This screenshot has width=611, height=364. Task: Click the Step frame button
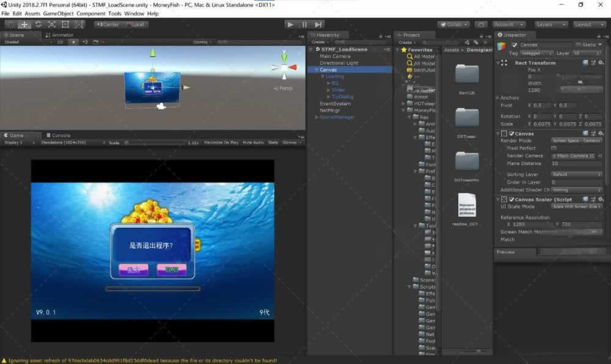coord(318,24)
